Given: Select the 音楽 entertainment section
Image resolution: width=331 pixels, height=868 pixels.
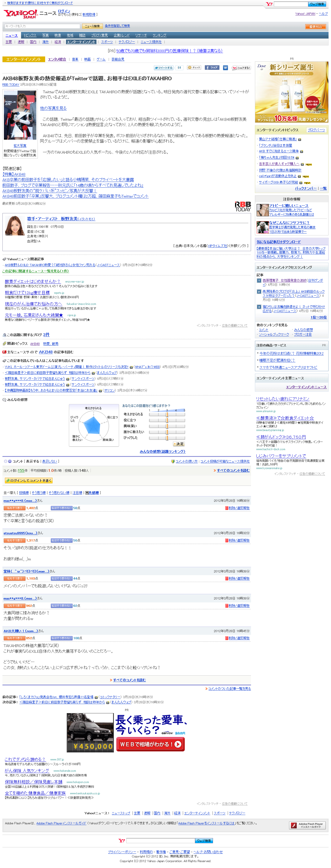Looking at the screenshot, I should (75, 59).
